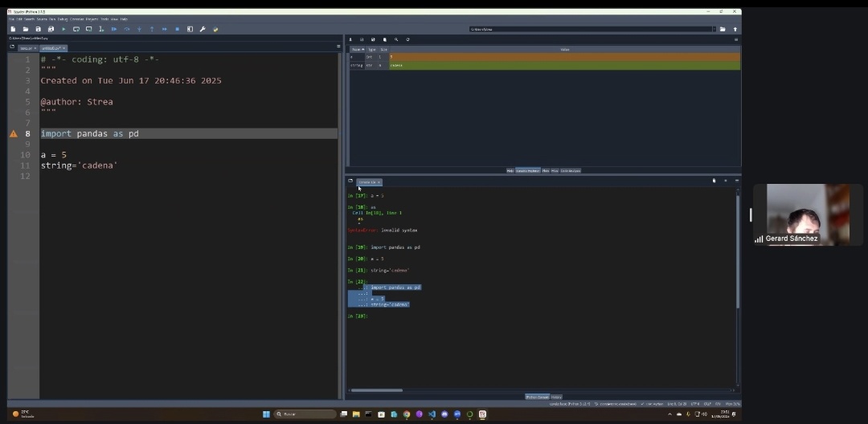This screenshot has width=868, height=424.
Task: Step out and return debug icon
Action: click(x=152, y=29)
